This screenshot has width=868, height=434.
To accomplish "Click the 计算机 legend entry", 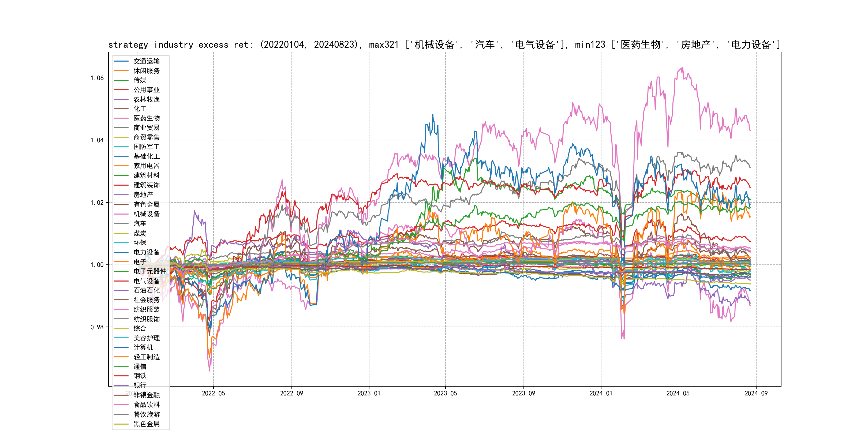I will [143, 347].
